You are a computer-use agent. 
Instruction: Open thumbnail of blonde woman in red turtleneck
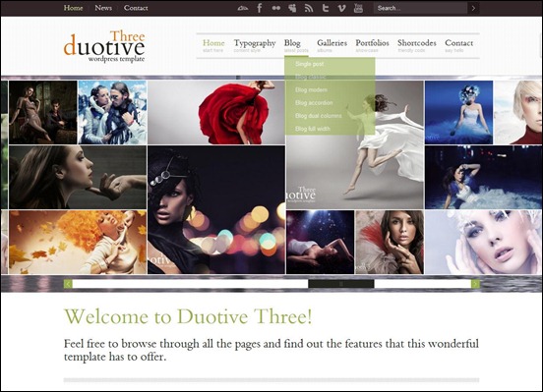pyautogui.click(x=517, y=112)
